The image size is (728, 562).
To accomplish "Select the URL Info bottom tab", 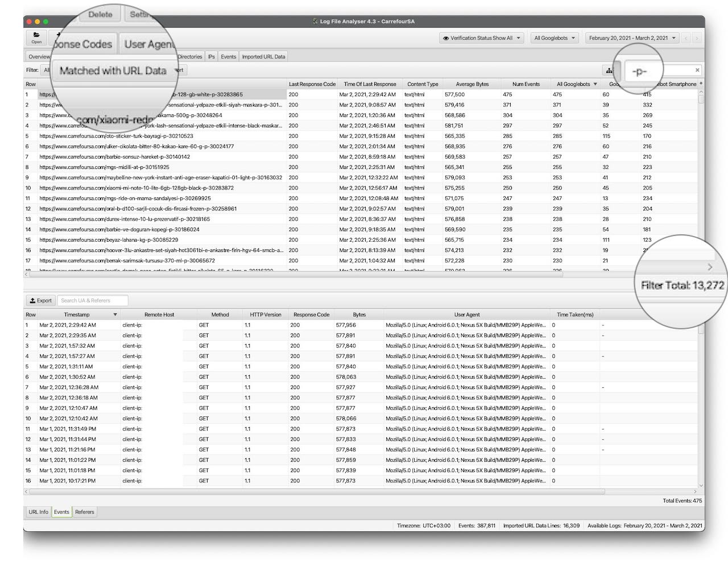I will 39,512.
